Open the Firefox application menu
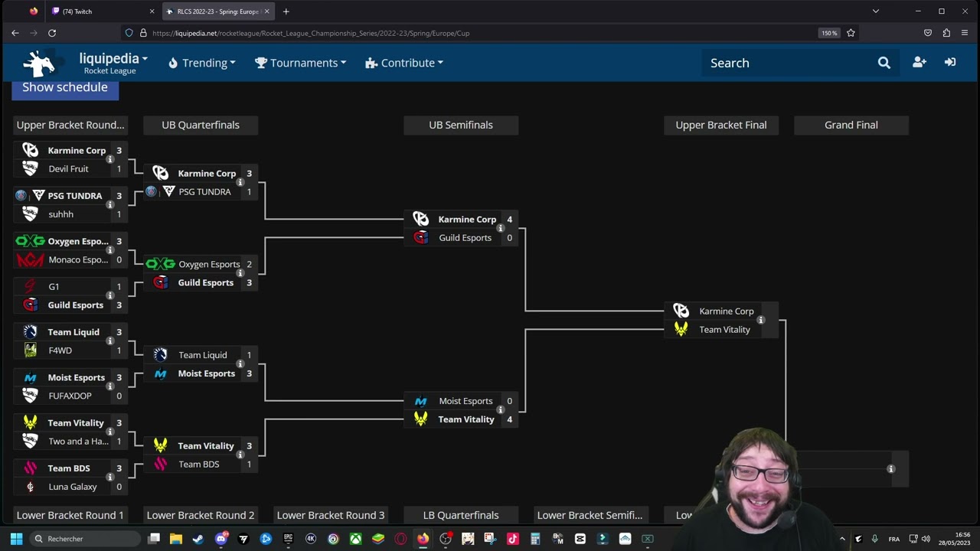The height and width of the screenshot is (551, 980). click(x=965, y=33)
